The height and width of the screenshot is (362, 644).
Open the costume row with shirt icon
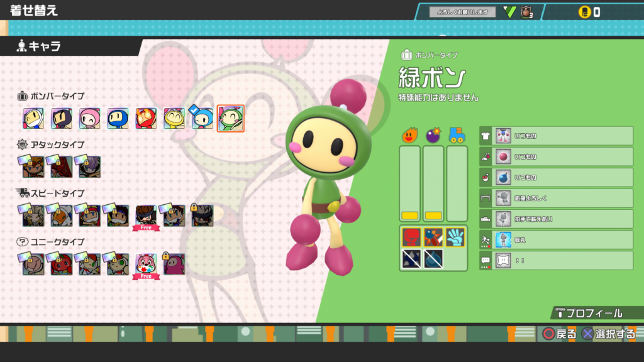(556, 136)
